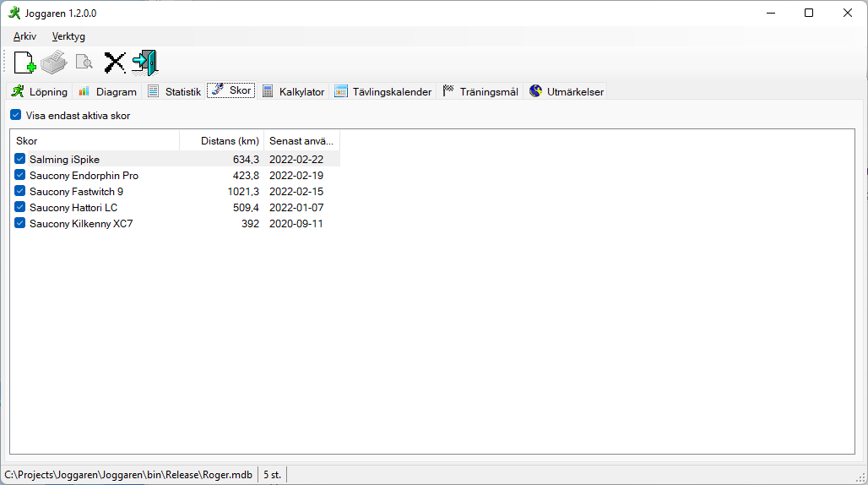Open print preview magnifier icon
This screenshot has height=485, width=868.
[84, 62]
